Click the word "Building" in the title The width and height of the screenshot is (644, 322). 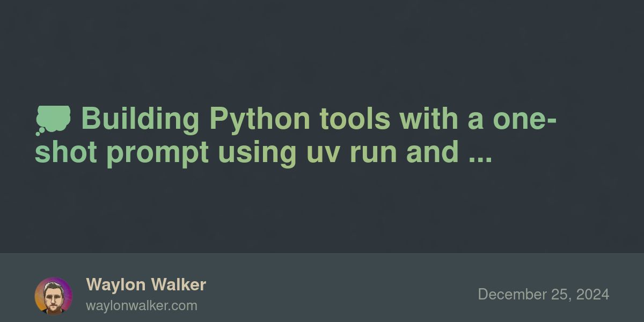pyautogui.click(x=140, y=119)
